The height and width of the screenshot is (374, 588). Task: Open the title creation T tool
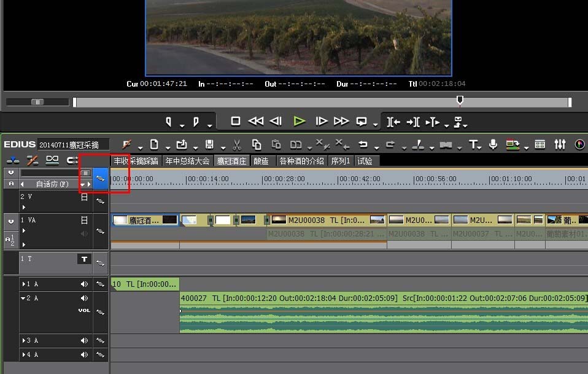pyautogui.click(x=473, y=144)
